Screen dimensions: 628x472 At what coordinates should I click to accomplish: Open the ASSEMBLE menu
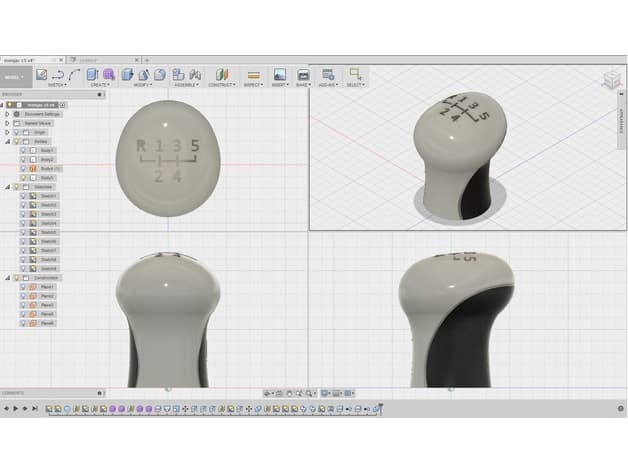[187, 85]
